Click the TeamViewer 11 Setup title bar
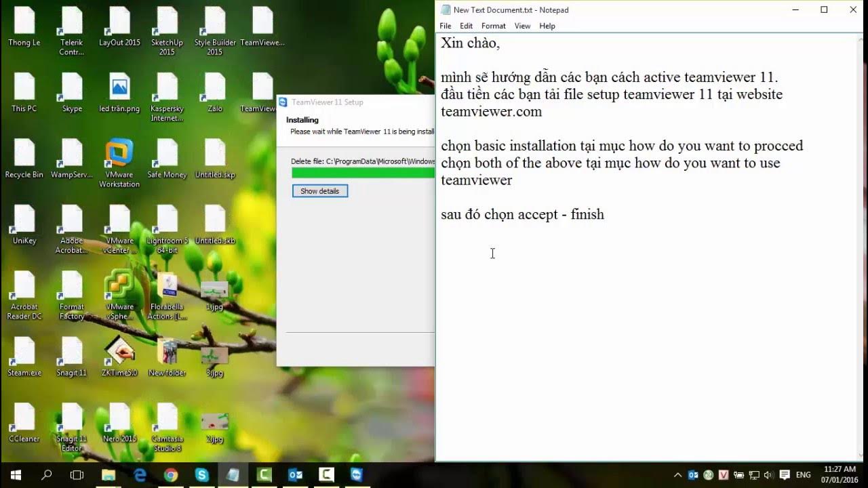Viewport: 868px width, 488px height. point(356,102)
